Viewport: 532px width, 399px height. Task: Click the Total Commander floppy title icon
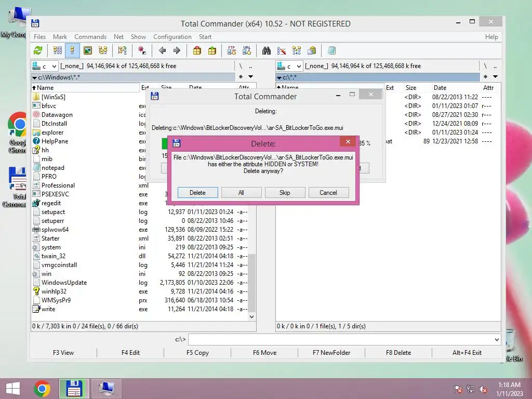[x=35, y=23]
